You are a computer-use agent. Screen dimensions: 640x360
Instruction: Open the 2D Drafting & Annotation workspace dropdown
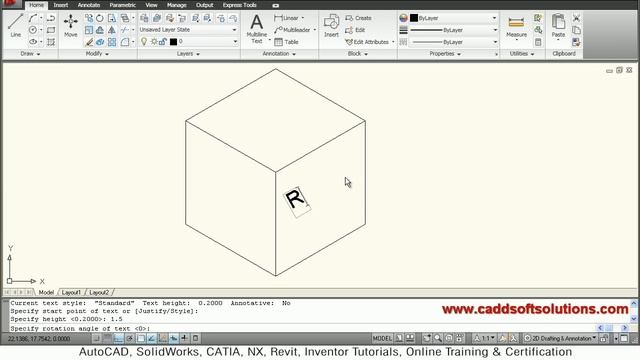[x=560, y=338]
